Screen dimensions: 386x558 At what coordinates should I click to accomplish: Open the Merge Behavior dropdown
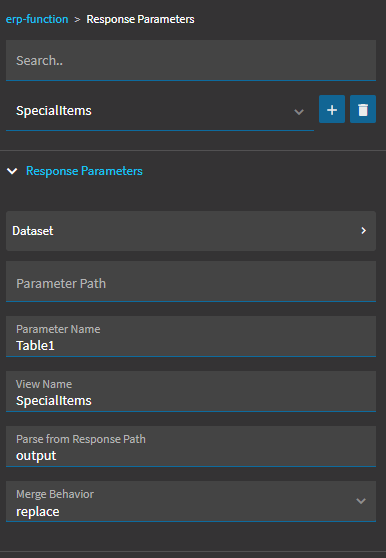(191, 501)
